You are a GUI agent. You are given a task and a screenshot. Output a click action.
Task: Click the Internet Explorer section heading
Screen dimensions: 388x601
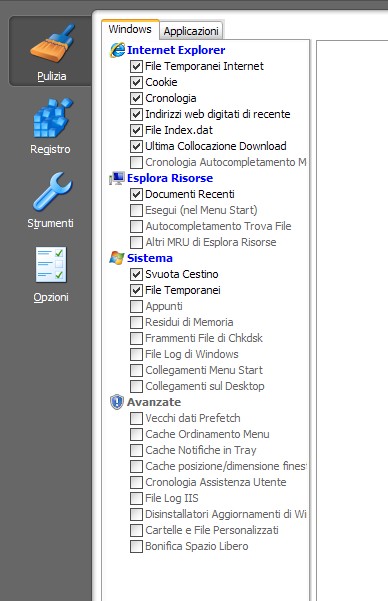click(176, 50)
